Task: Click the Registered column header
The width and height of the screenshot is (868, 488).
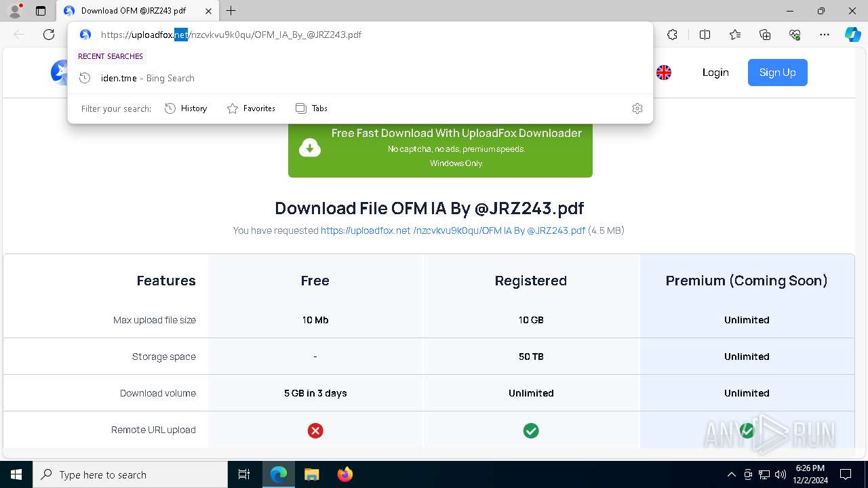Action: 531,281
